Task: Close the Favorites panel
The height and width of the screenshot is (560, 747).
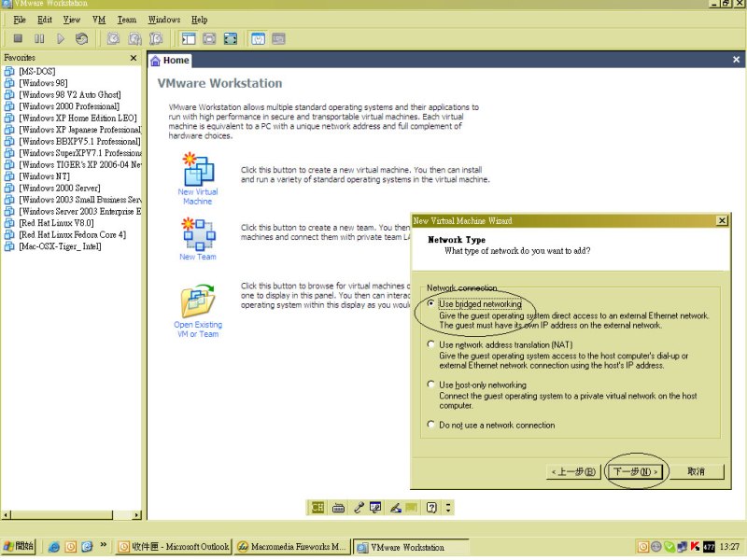Action: 134,58
